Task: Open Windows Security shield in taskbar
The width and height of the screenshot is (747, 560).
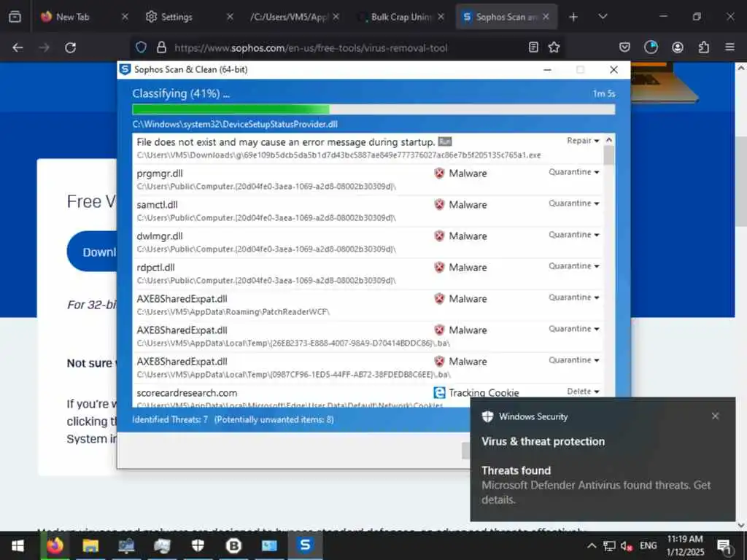Action: (x=198, y=545)
